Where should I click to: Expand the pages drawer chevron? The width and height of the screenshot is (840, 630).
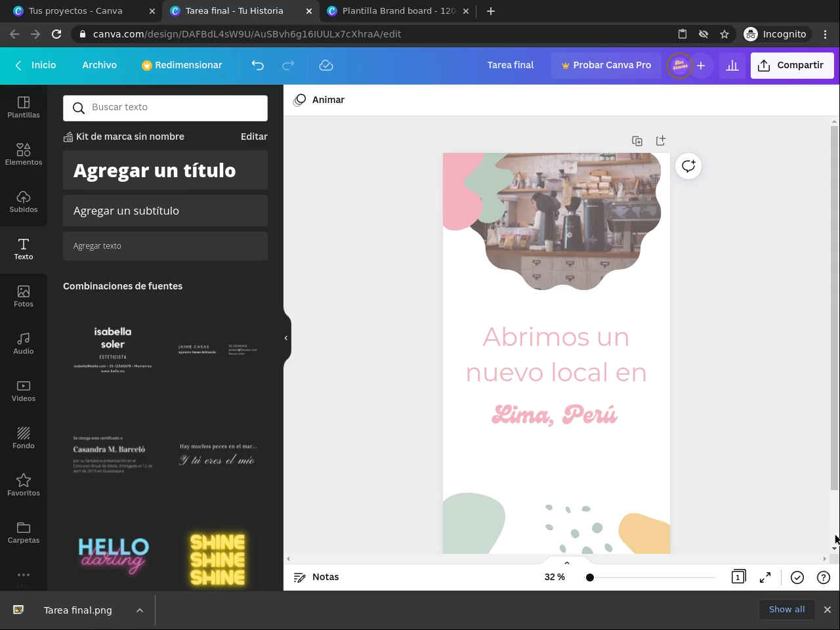(567, 562)
